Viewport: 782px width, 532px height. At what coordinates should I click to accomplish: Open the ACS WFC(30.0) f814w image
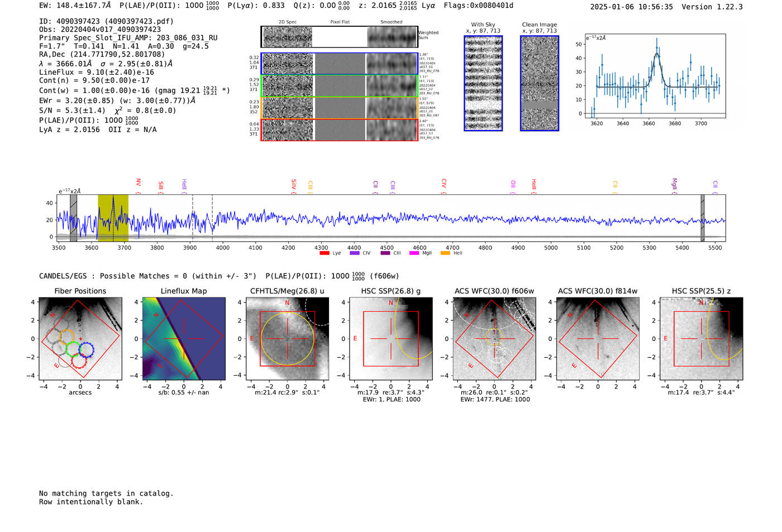pos(598,339)
